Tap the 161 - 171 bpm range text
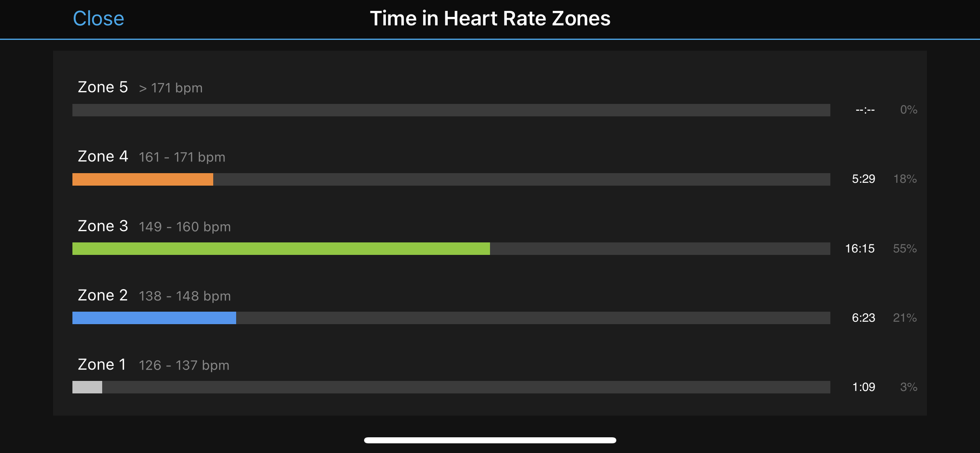This screenshot has width=980, height=453. 182,157
